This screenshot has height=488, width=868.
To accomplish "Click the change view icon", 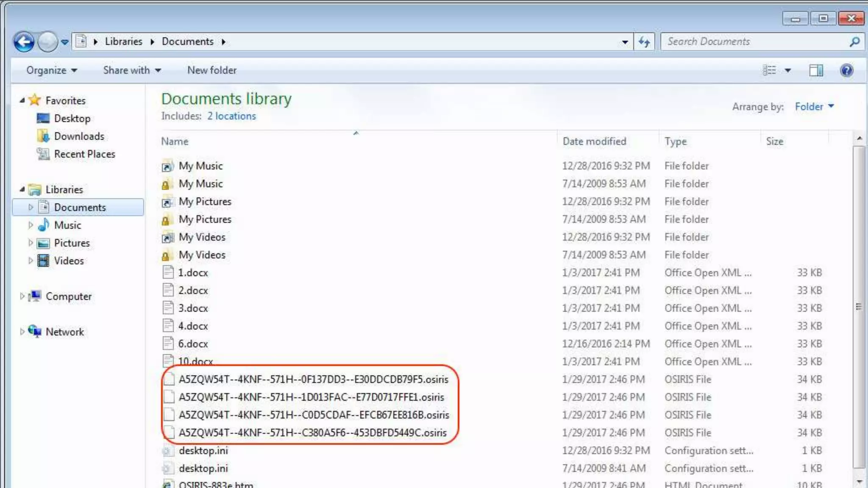I will click(x=769, y=70).
